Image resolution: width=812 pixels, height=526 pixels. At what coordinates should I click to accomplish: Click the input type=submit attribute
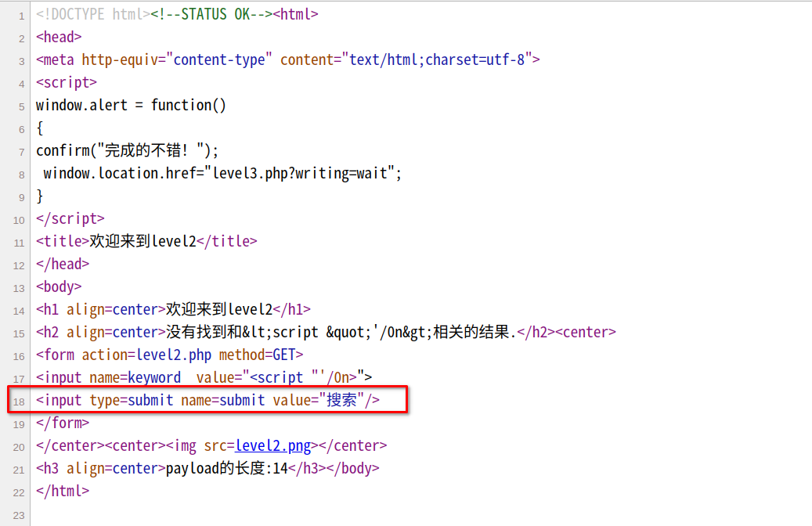(132, 400)
